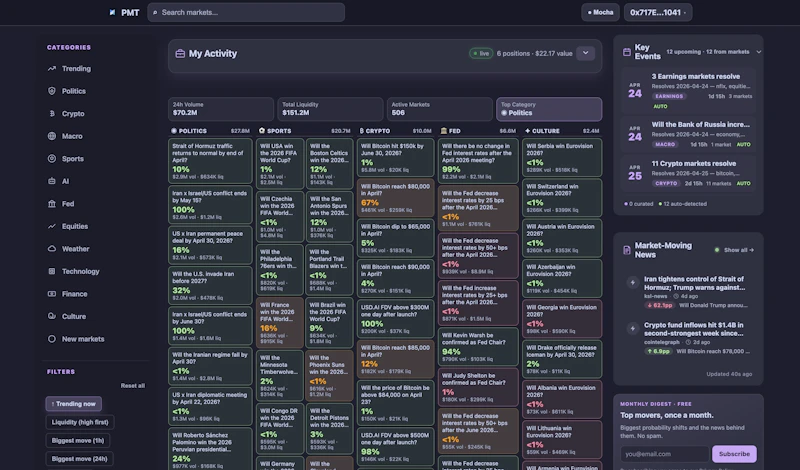Open Iran tightens control of Strait news
This screenshot has width=800, height=470.
click(694, 283)
